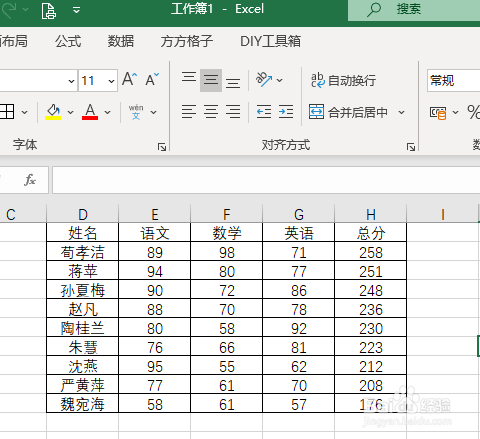Open the page layout 布局 tab
480x439 pixels.
[x=13, y=41]
